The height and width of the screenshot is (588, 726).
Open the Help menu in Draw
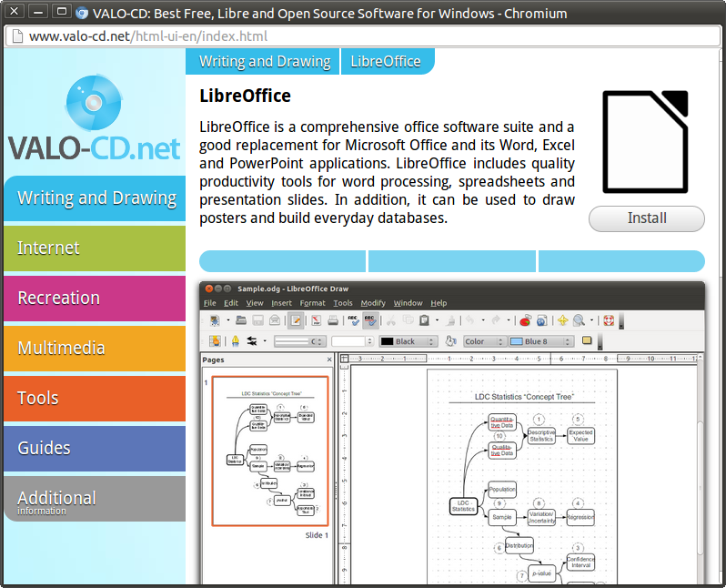pyautogui.click(x=439, y=303)
